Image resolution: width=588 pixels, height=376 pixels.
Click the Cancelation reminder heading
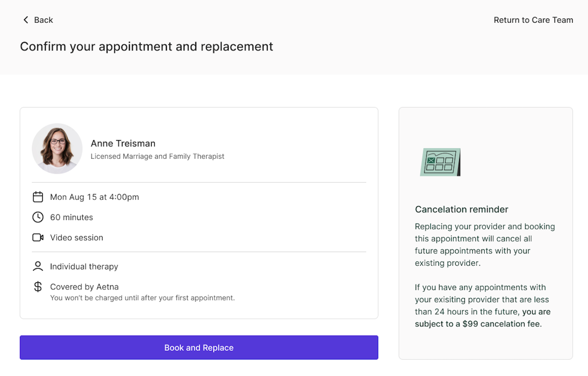pyautogui.click(x=461, y=209)
